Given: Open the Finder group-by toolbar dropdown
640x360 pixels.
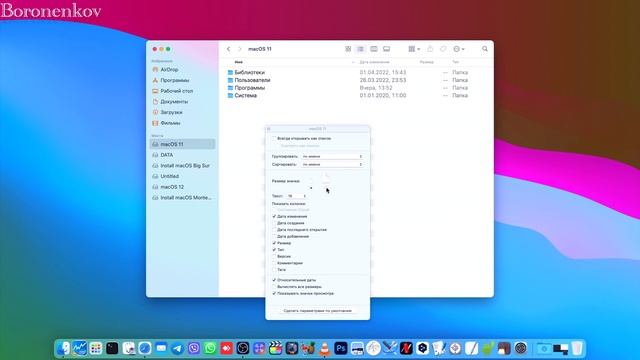Looking at the screenshot, I should (x=414, y=49).
